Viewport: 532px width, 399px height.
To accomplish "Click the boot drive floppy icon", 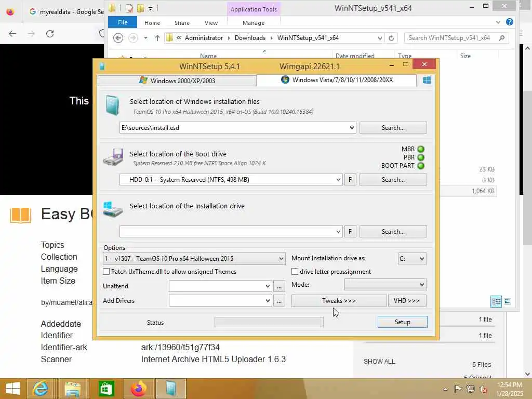I will [x=113, y=157].
